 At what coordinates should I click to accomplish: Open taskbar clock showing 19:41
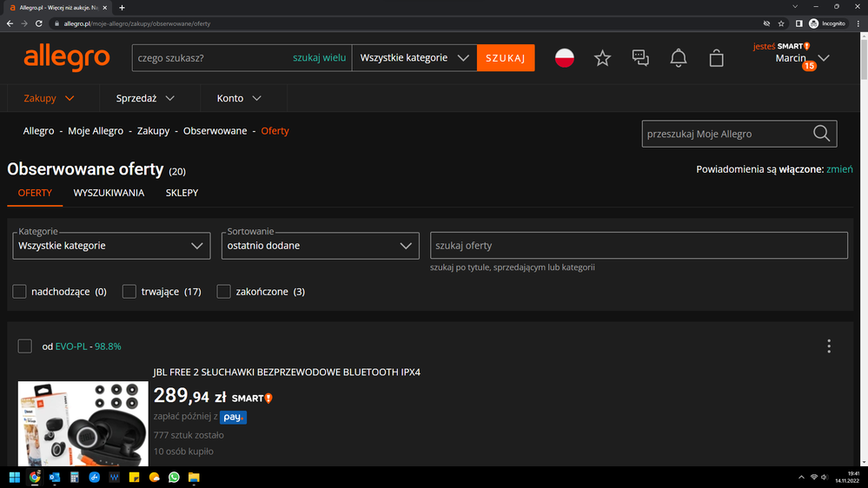tap(847, 477)
